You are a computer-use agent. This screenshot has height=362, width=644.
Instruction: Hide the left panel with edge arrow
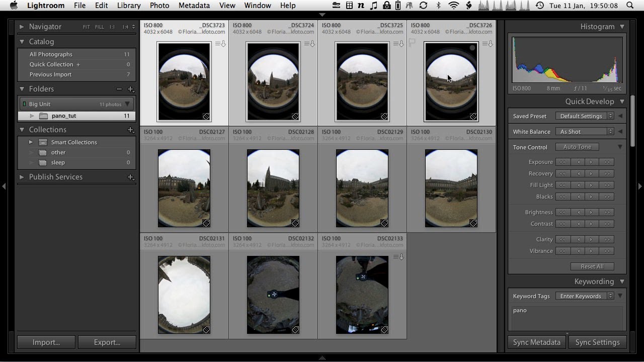[x=4, y=186]
